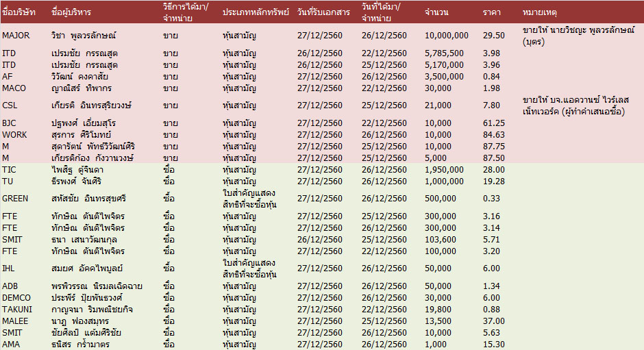Image resolution: width=644 pixels, height=350 pixels.
Task: Click the ประเภทหลักทรัพย์ column header
Action: pyautogui.click(x=256, y=12)
